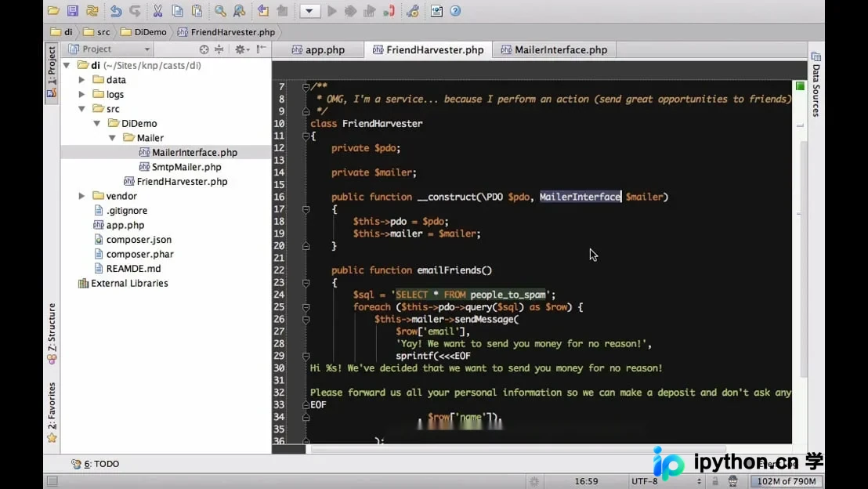Click the green Run icon
Screen dimensions: 868x489
point(331,10)
